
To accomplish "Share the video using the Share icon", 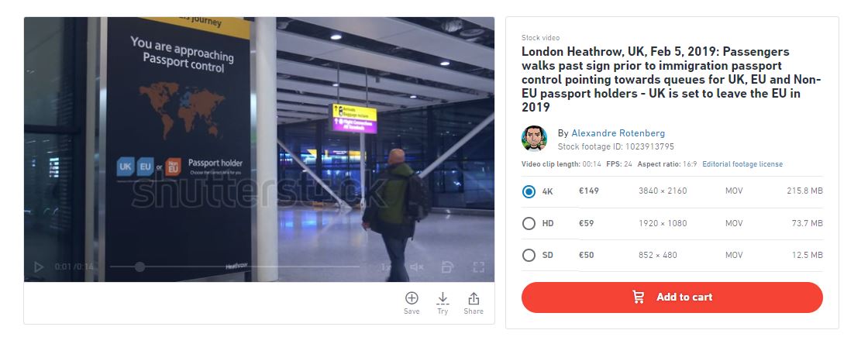I will [x=474, y=298].
